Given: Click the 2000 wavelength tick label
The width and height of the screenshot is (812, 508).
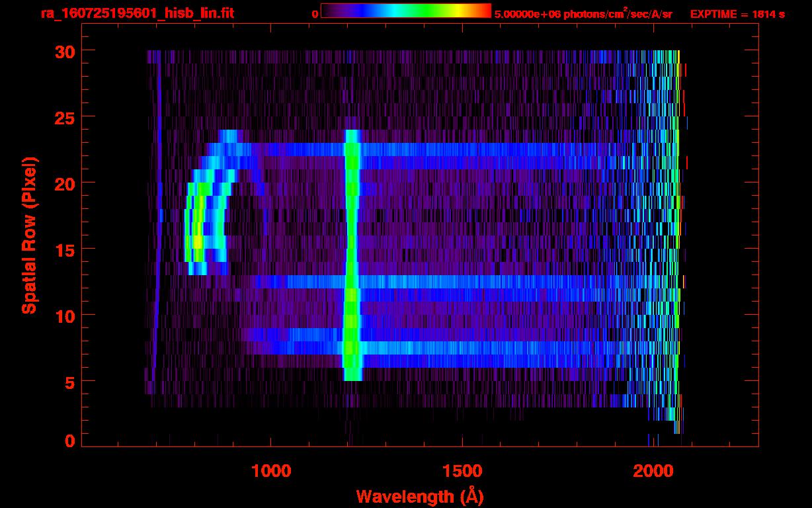Looking at the screenshot, I should (653, 472).
